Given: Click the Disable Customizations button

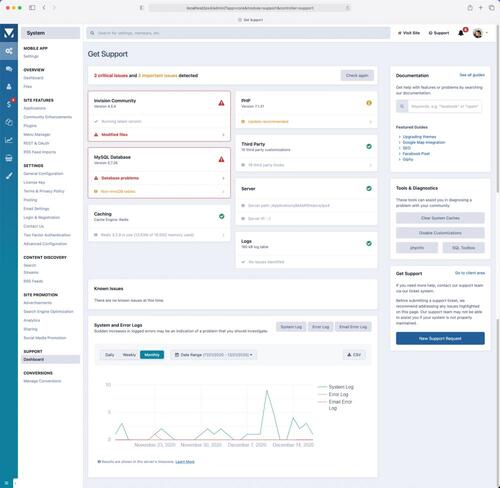Looking at the screenshot, I should tap(440, 233).
